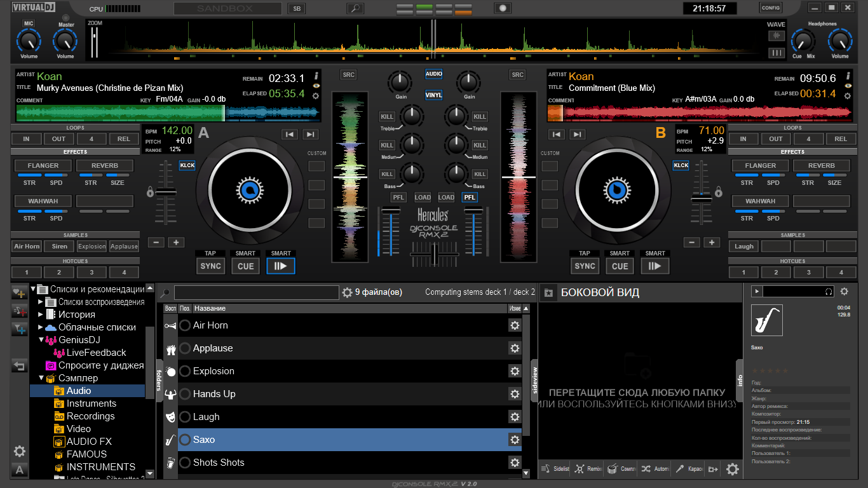Click the back arrow browser icon
The height and width of the screenshot is (488, 868).
[20, 366]
